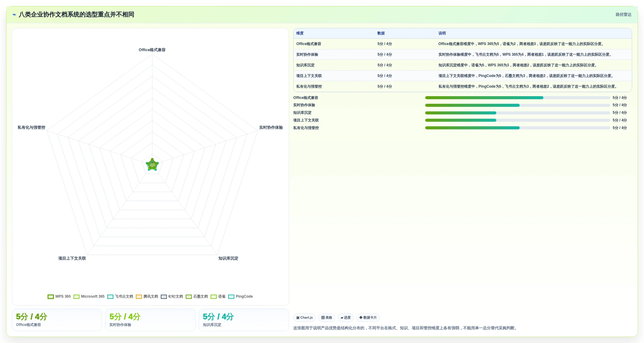Open the 知识库沉淀 data card

click(x=244, y=320)
